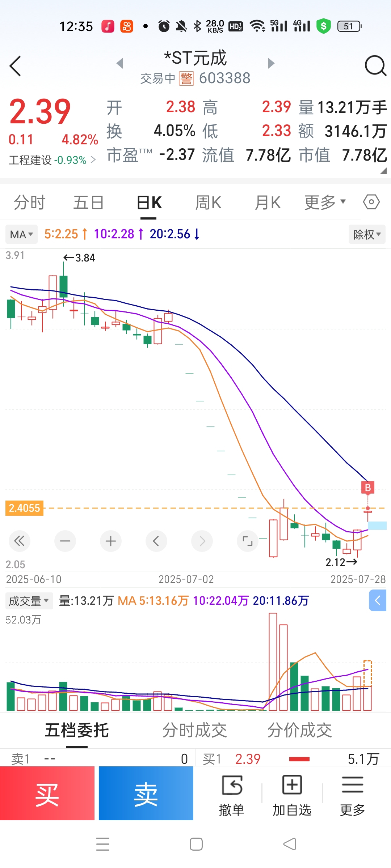Tap the red 买 buy button
Image resolution: width=391 pixels, height=868 pixels.
tap(47, 793)
